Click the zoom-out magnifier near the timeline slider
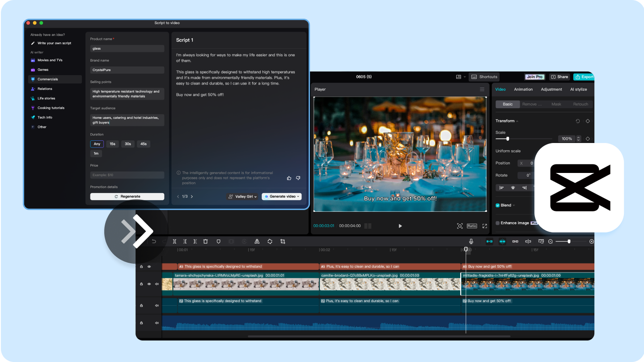Viewport: 644px width, 362px height. tap(551, 241)
